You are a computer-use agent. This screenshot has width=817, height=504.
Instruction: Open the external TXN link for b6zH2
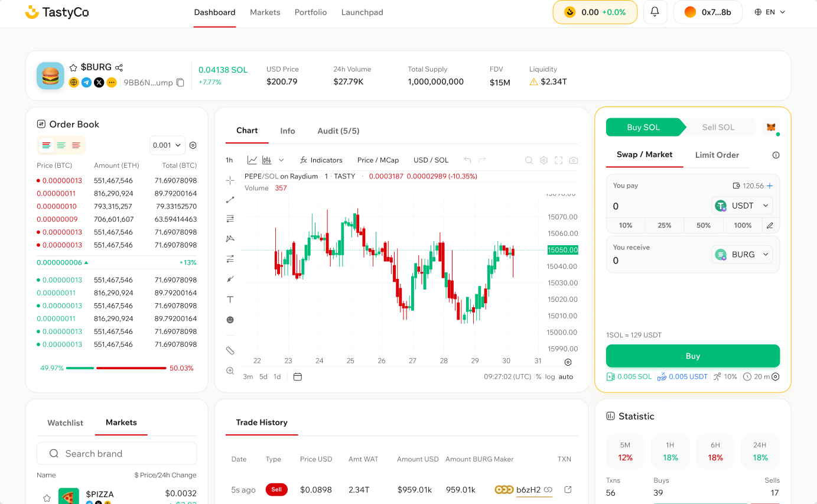click(x=568, y=489)
